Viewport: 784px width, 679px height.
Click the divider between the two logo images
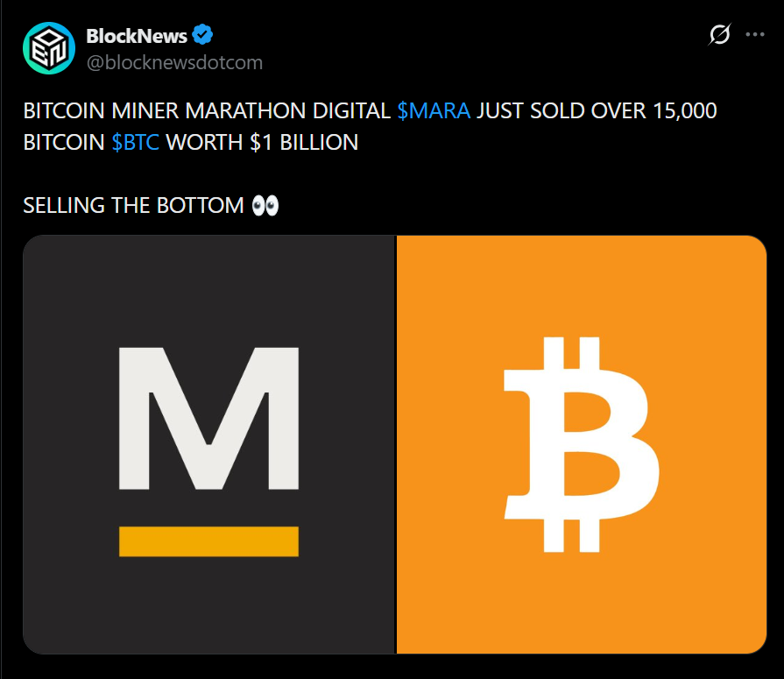click(396, 444)
